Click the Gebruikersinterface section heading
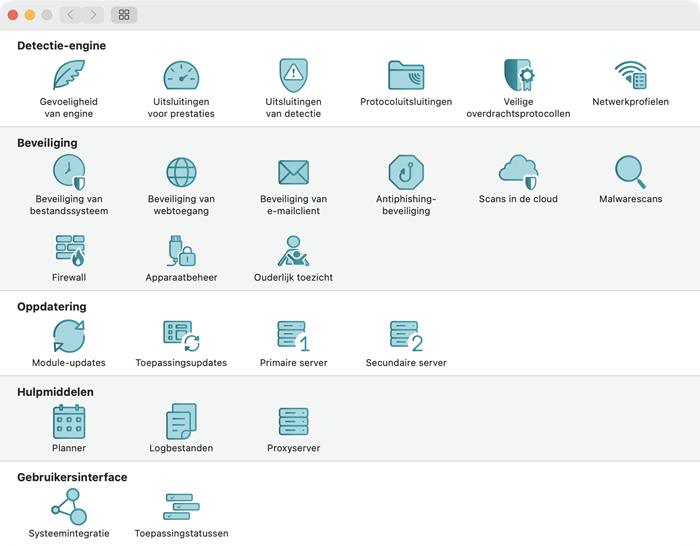Viewport: 700px width, 546px height. pyautogui.click(x=72, y=477)
